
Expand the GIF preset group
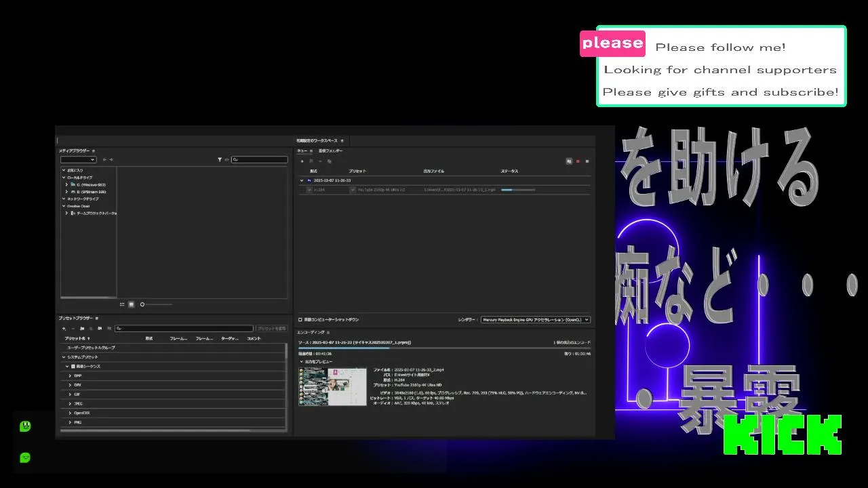[x=70, y=394]
